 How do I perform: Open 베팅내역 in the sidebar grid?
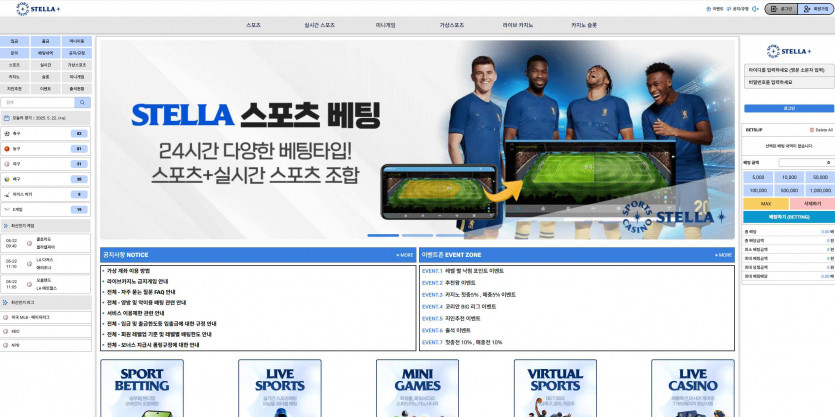tap(45, 53)
